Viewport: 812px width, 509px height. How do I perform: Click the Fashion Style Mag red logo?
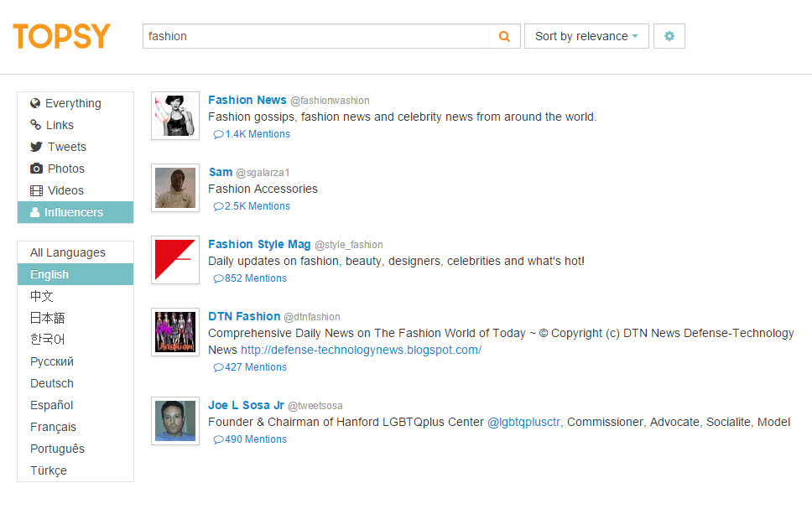pos(175,260)
